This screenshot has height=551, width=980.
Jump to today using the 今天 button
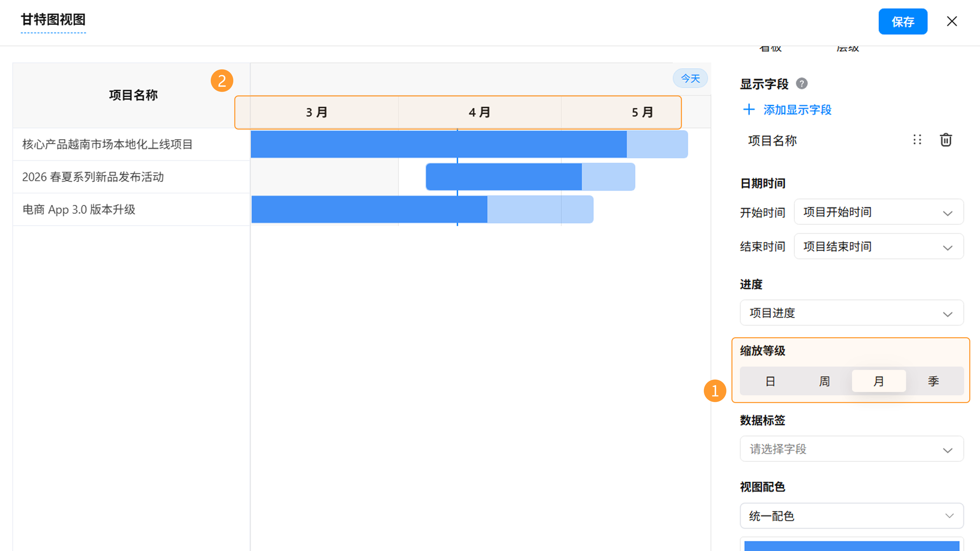click(690, 78)
